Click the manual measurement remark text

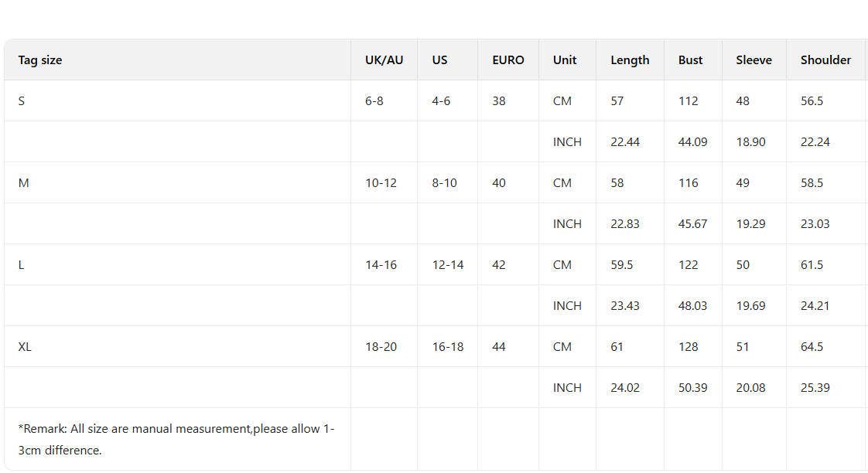(x=176, y=439)
